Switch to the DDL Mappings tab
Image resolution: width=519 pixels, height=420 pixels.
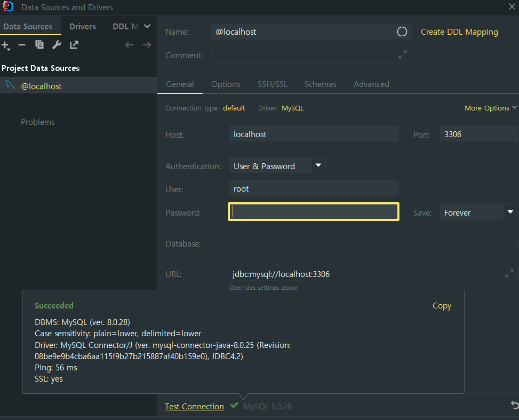pos(125,27)
